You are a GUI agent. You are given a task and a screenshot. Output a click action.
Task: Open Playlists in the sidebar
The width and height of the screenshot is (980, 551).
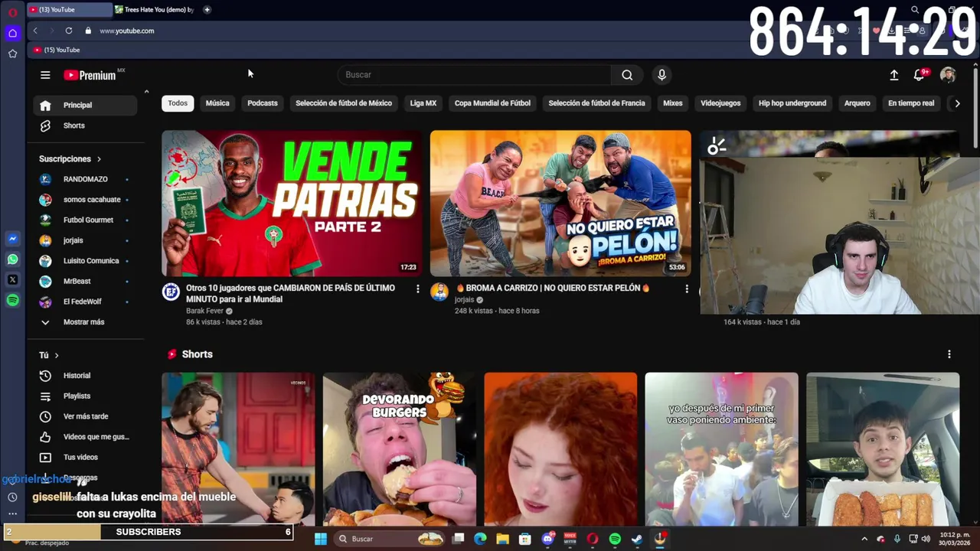pyautogui.click(x=85, y=396)
